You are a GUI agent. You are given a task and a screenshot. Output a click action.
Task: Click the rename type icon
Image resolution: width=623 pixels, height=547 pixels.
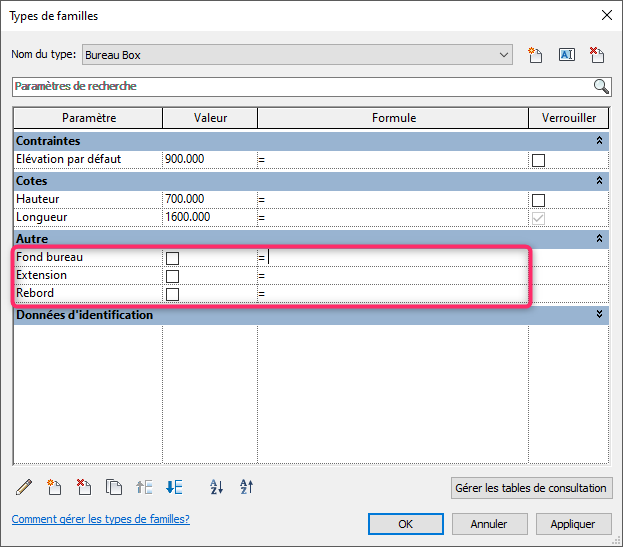[566, 55]
